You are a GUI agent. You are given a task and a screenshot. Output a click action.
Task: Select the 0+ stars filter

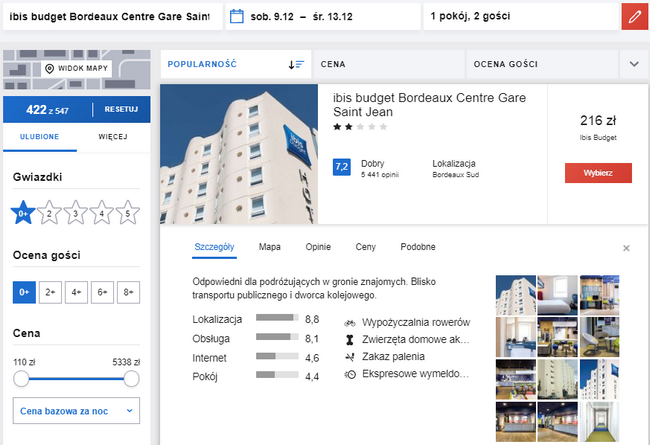tap(23, 213)
